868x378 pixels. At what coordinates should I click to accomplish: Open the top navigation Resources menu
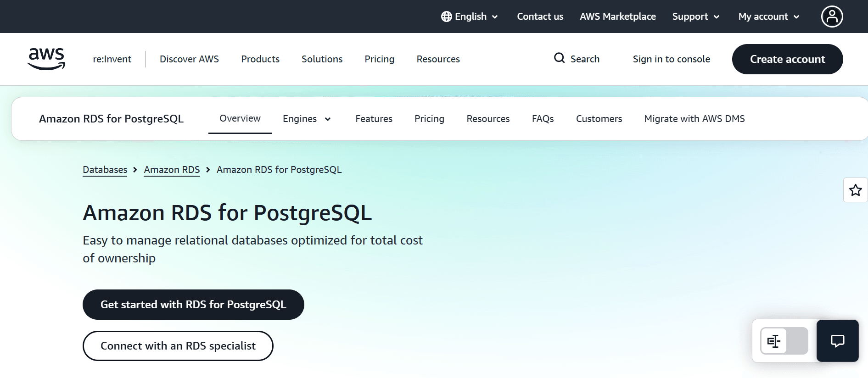point(438,59)
